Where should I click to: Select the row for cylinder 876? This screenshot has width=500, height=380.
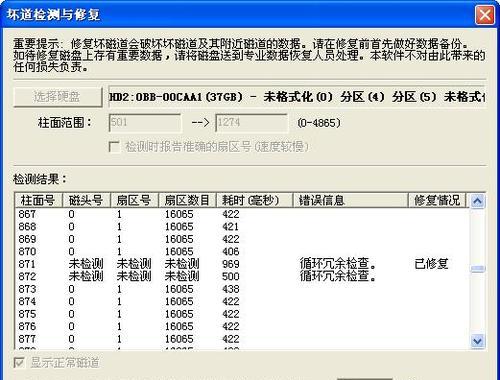pyautogui.click(x=242, y=326)
